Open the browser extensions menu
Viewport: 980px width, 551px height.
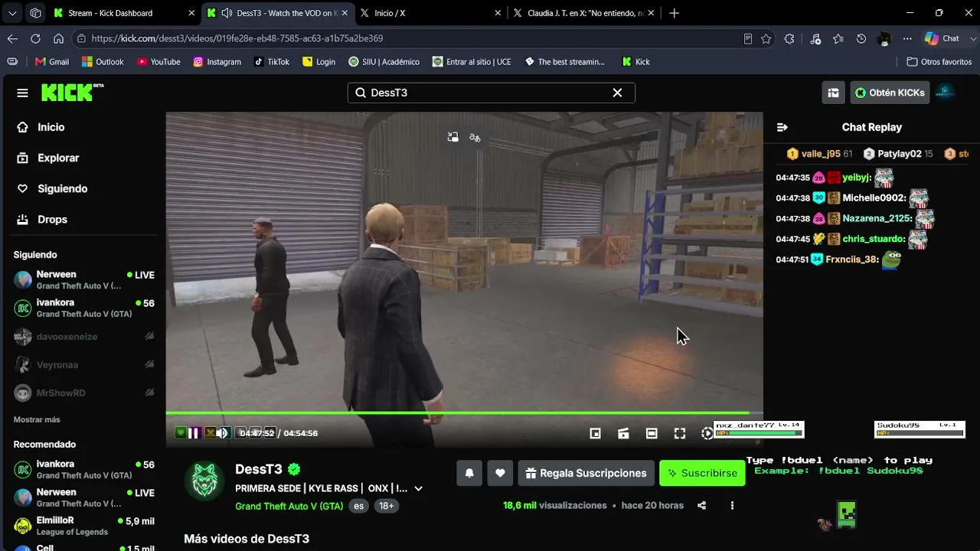pos(789,38)
